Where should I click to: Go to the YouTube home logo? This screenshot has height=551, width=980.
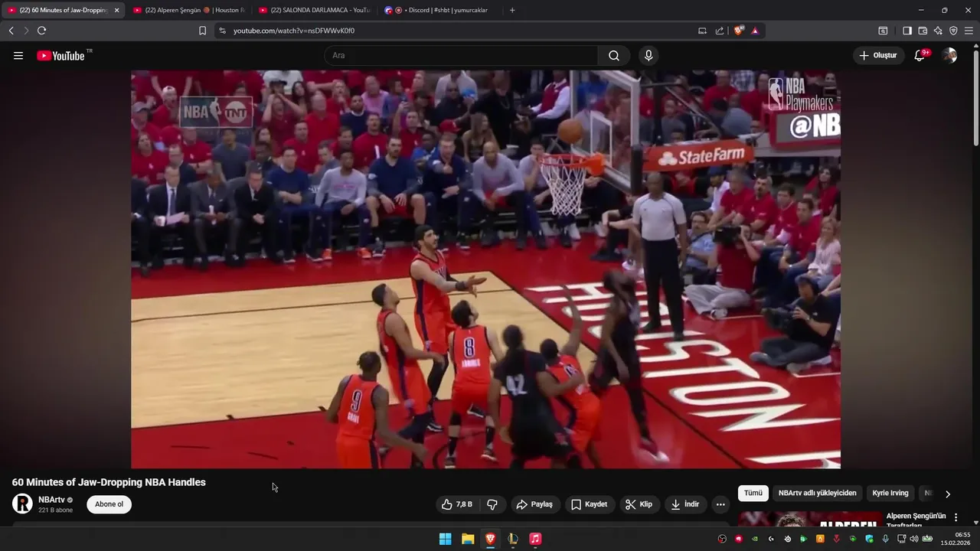coord(60,56)
